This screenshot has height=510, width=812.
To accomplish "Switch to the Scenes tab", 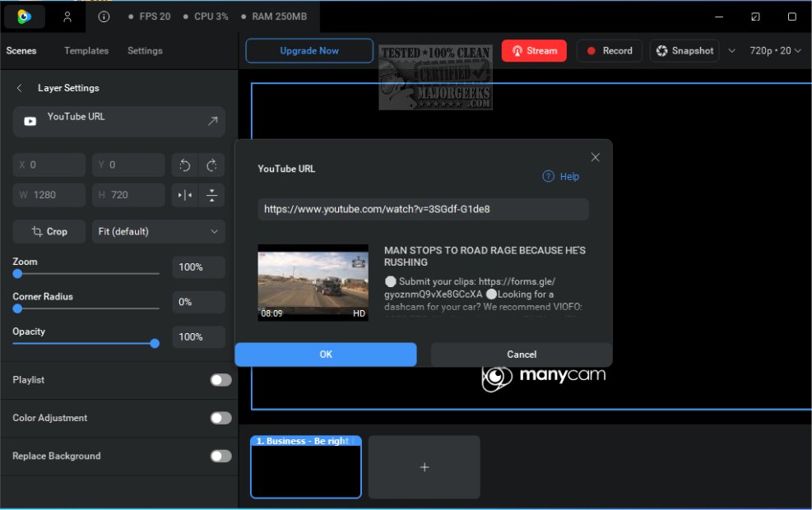I will (21, 51).
